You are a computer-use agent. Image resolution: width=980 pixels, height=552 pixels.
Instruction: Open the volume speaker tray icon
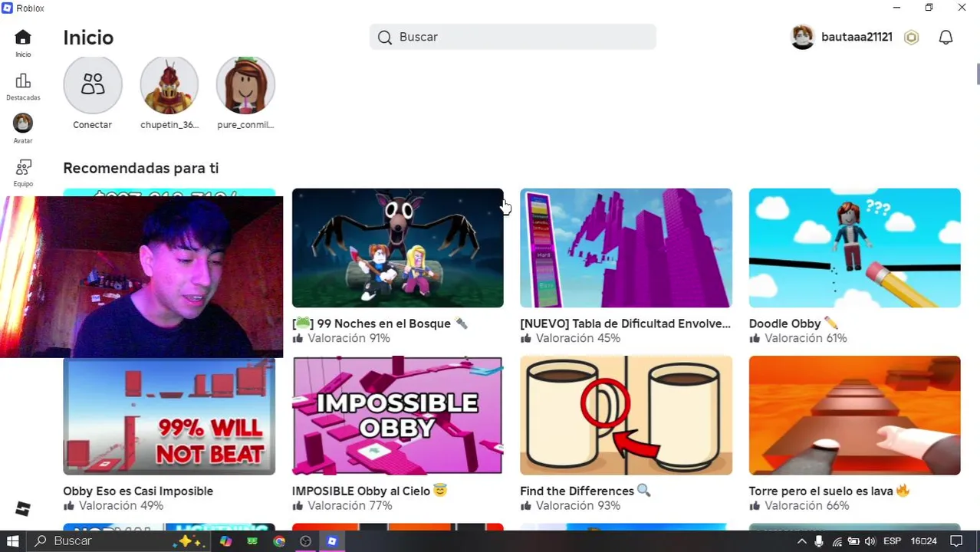[x=870, y=541]
